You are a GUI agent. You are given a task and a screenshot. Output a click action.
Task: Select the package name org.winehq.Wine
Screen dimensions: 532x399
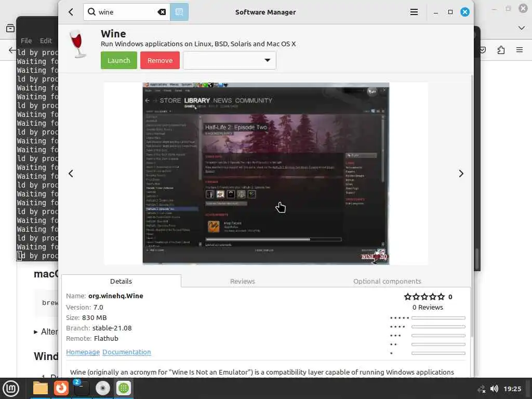click(x=116, y=296)
